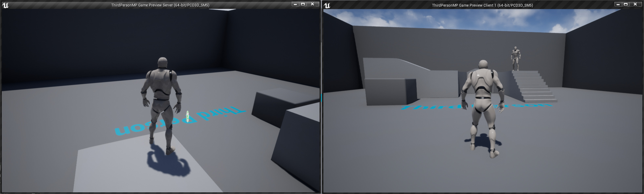The height and width of the screenshot is (194, 644).
Task: Click the green glowing marker on Server floor
Action: [187, 117]
